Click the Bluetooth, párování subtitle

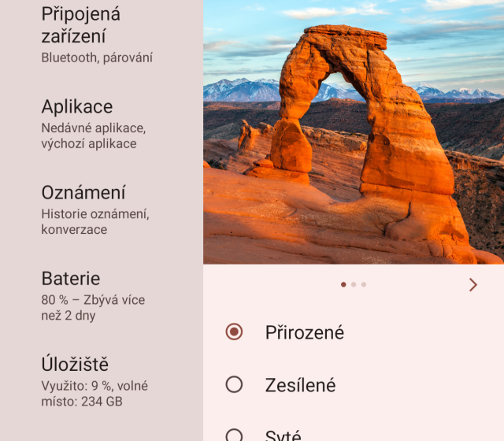pyautogui.click(x=97, y=57)
